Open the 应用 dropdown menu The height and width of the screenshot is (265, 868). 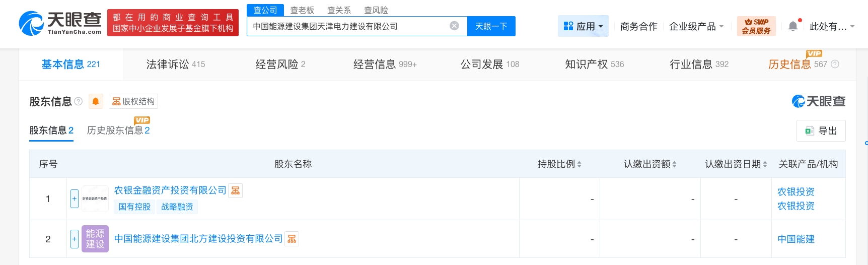[x=583, y=26]
